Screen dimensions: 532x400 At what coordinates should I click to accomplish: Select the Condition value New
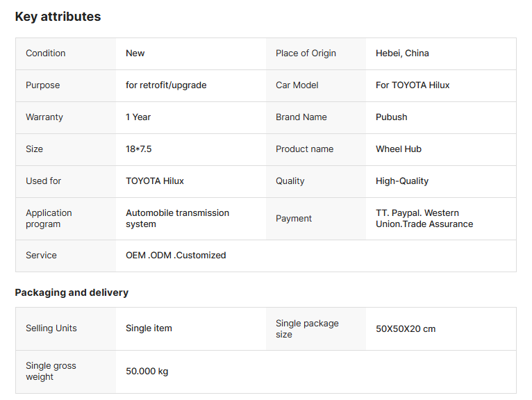click(135, 53)
